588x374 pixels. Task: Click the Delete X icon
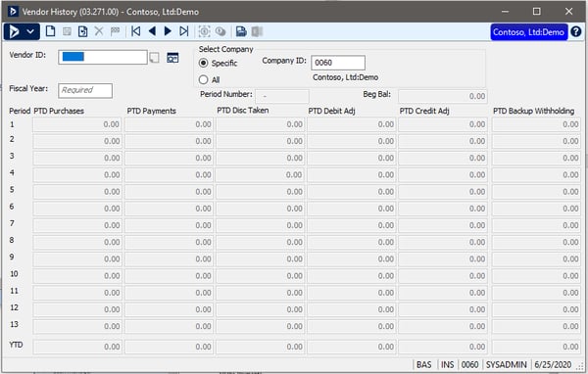click(99, 31)
